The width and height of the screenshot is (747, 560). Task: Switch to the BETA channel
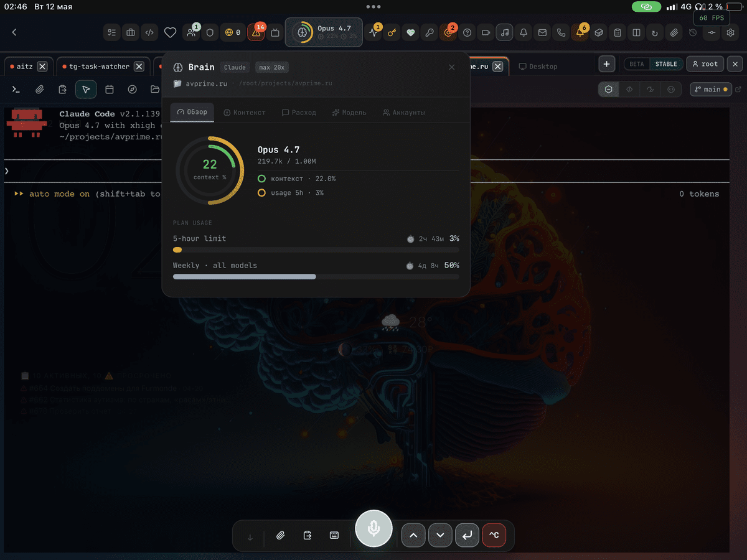(637, 64)
